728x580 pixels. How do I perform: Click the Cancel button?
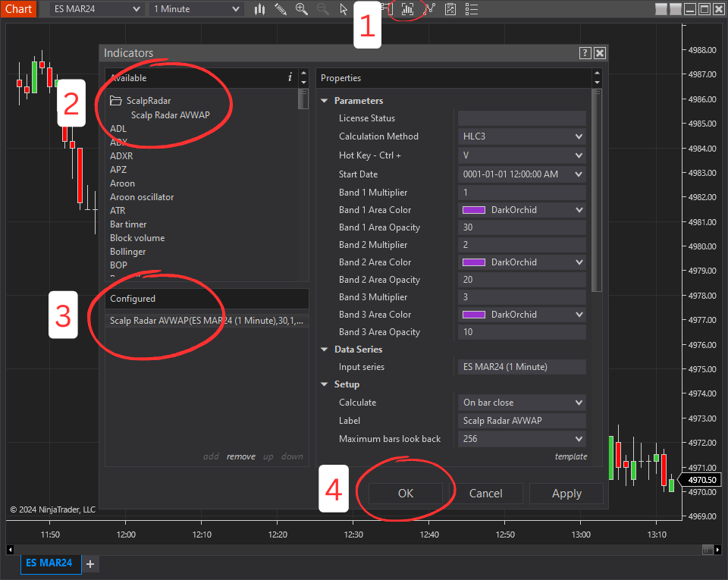click(485, 494)
